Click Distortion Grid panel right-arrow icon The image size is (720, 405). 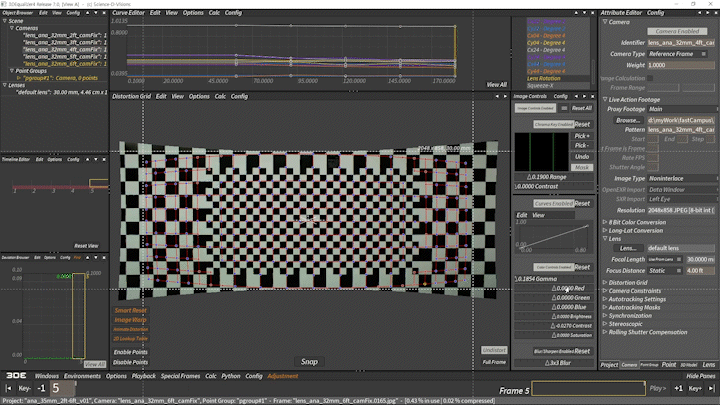tap(505, 96)
